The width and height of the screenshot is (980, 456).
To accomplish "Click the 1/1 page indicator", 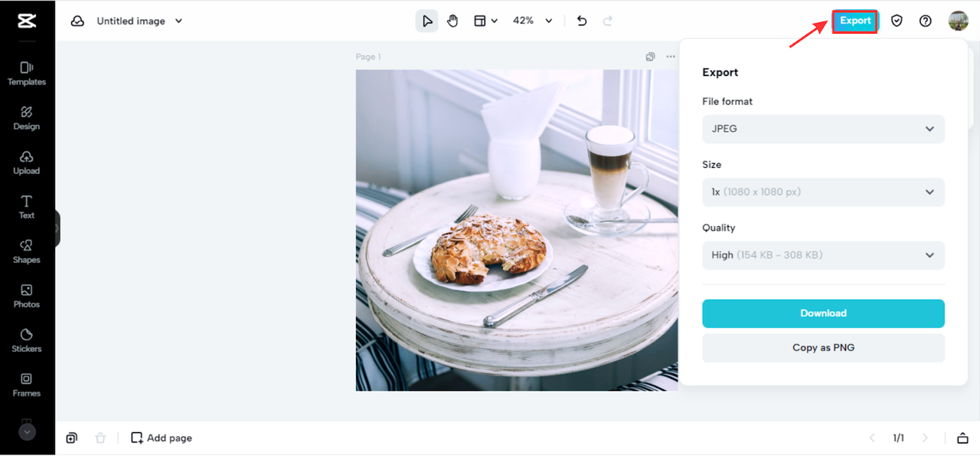I will coord(898,438).
